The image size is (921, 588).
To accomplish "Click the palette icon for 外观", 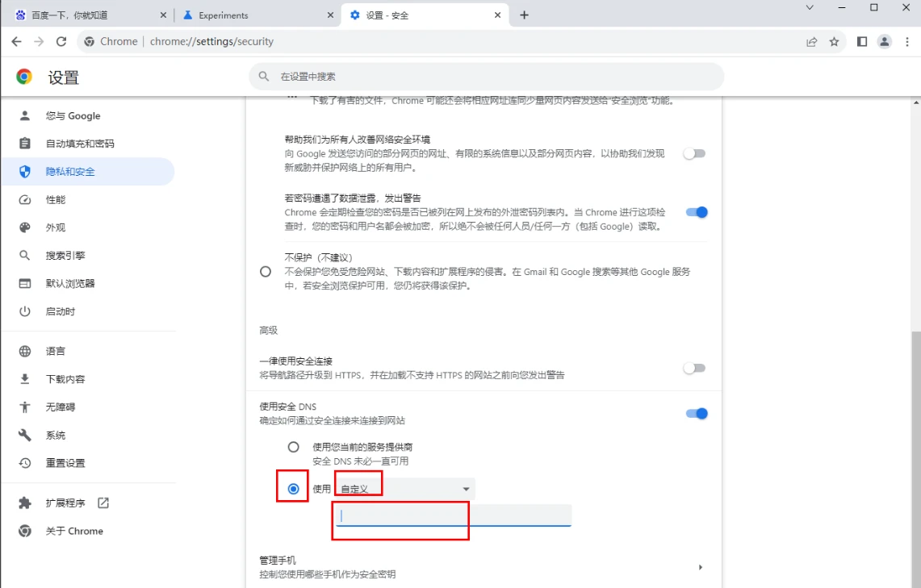I will [x=25, y=227].
